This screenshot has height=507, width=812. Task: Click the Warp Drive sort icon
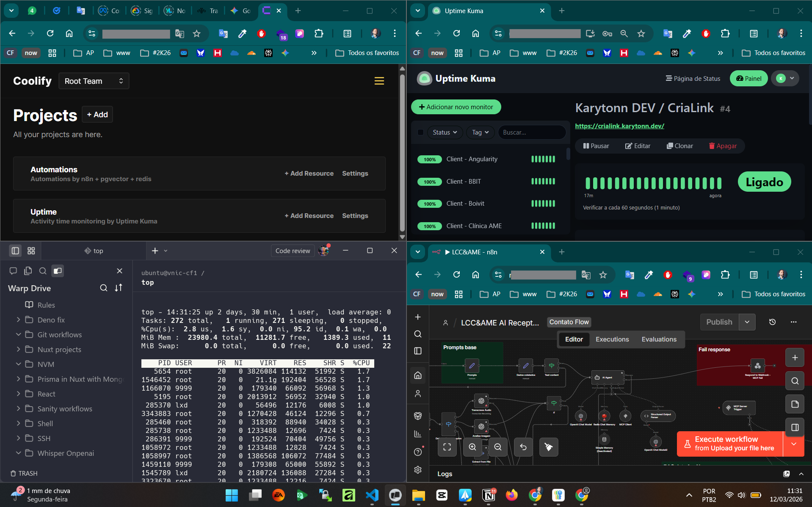tap(119, 288)
